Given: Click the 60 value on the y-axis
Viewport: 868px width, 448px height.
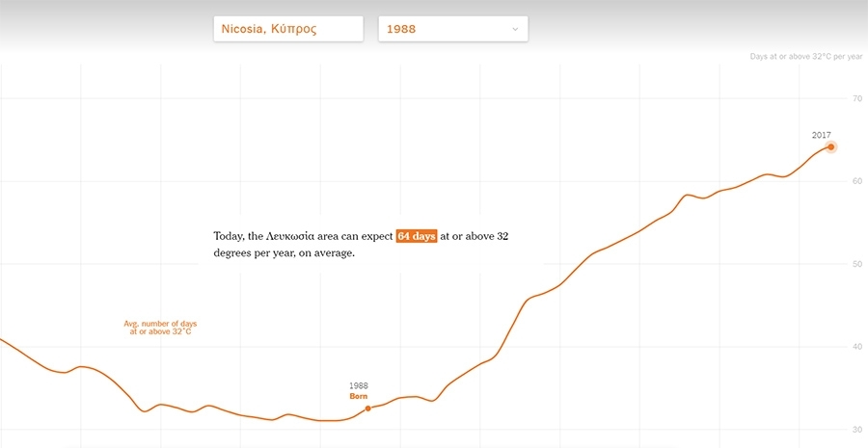Looking at the screenshot, I should [857, 181].
